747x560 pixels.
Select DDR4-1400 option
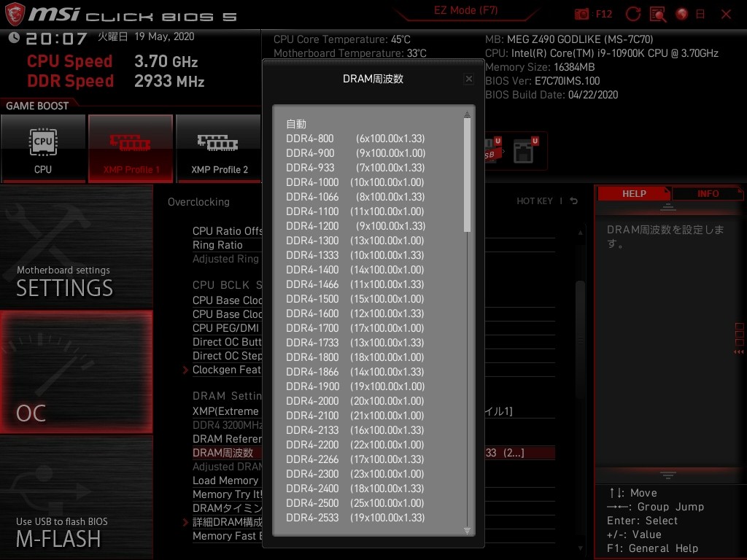[355, 270]
